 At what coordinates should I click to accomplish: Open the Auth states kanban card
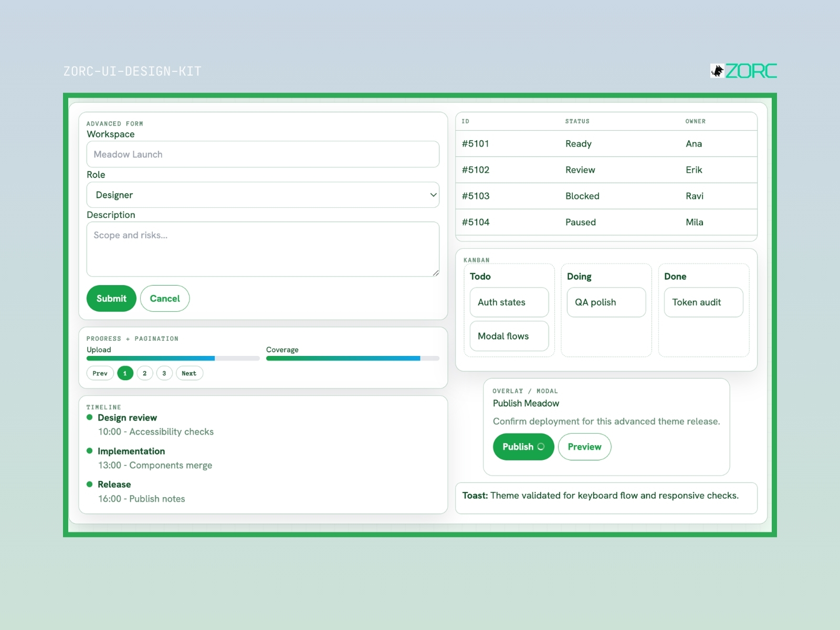point(509,302)
